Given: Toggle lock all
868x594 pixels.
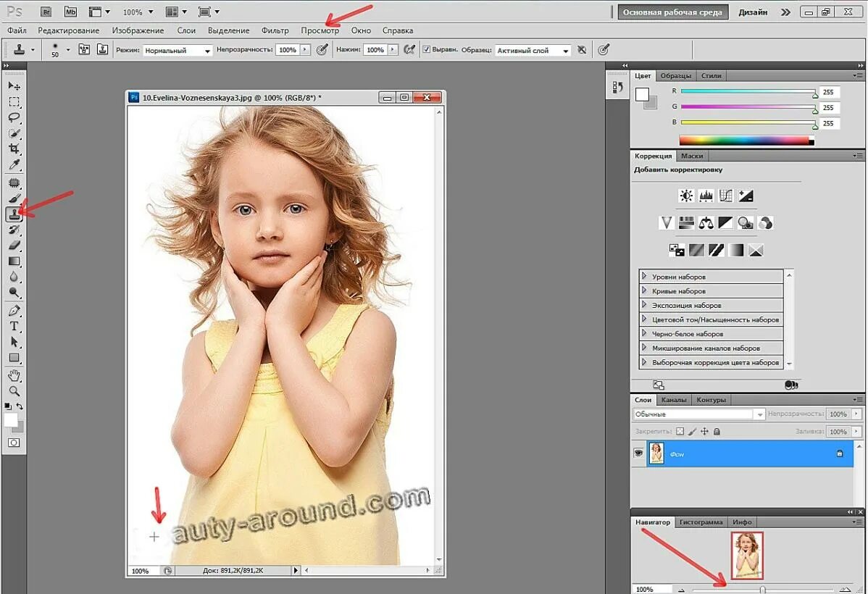Looking at the screenshot, I should [x=717, y=431].
